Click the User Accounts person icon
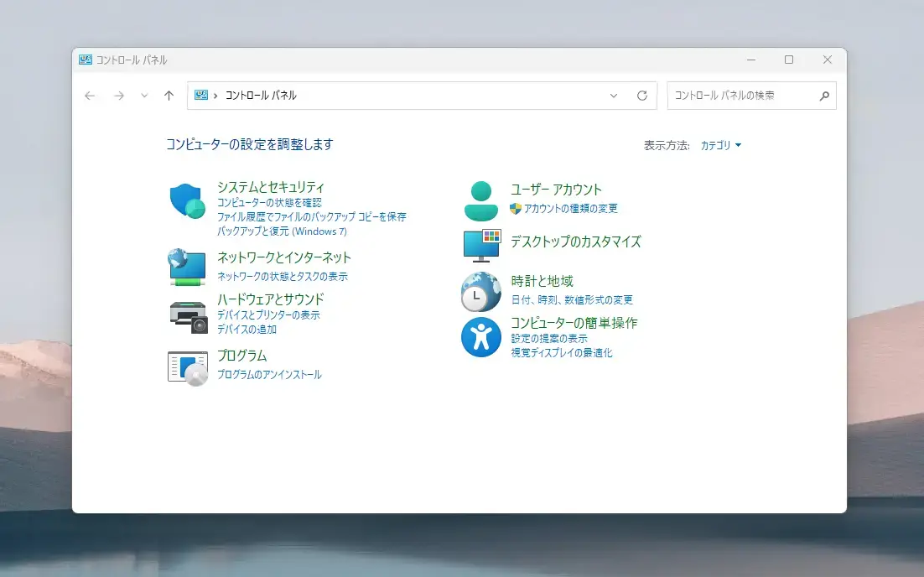The width and height of the screenshot is (924, 577). [481, 200]
